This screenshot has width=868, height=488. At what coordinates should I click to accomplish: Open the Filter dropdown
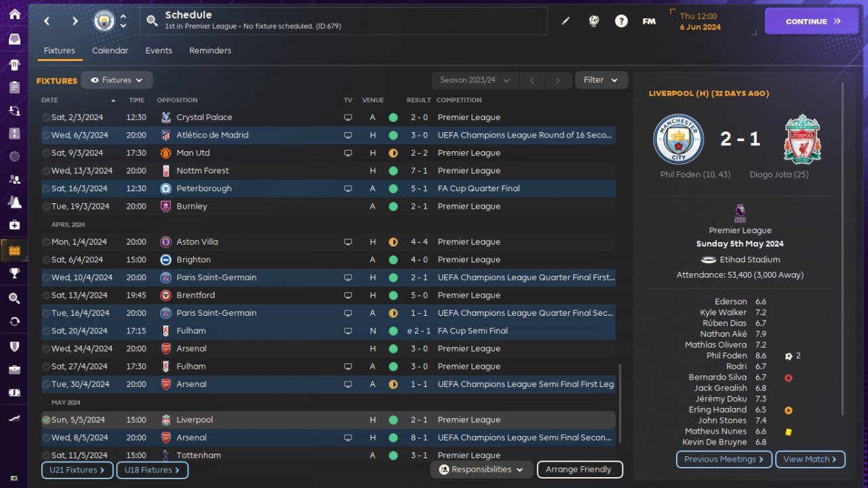tap(601, 80)
